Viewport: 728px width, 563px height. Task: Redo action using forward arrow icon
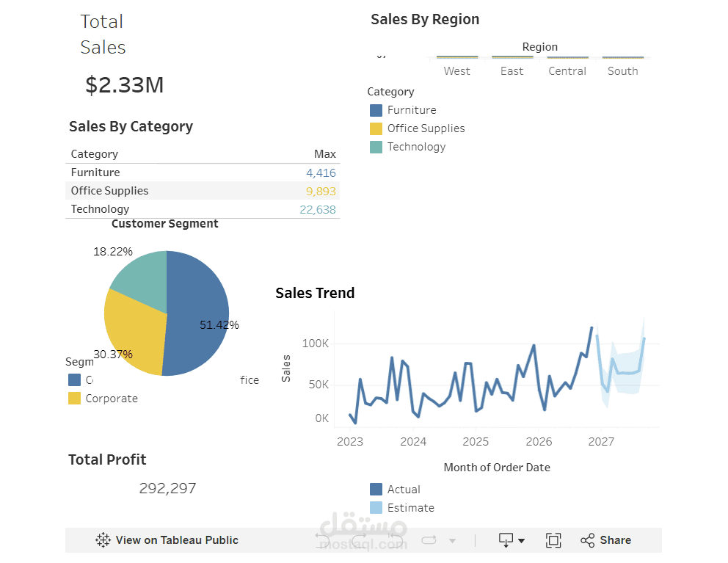pyautogui.click(x=360, y=540)
